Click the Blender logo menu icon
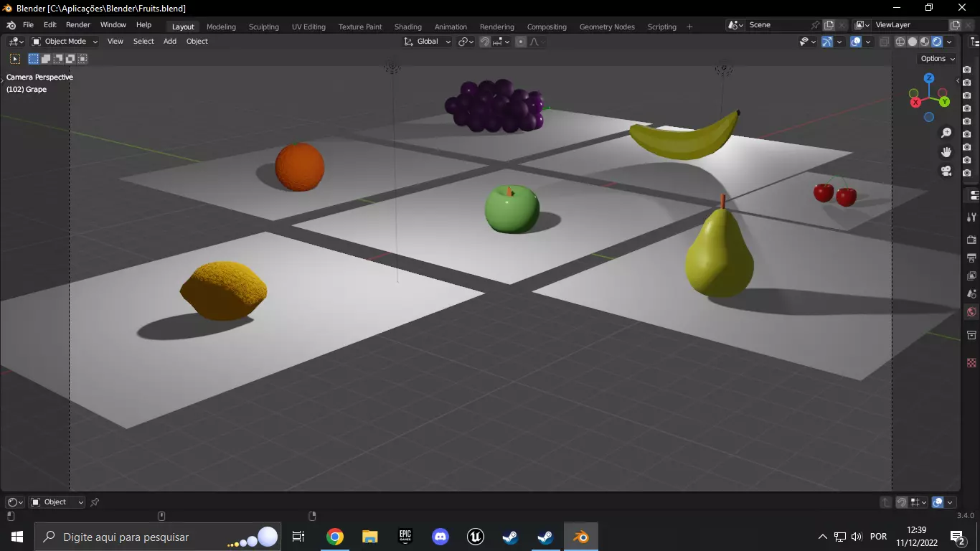 pyautogui.click(x=11, y=25)
